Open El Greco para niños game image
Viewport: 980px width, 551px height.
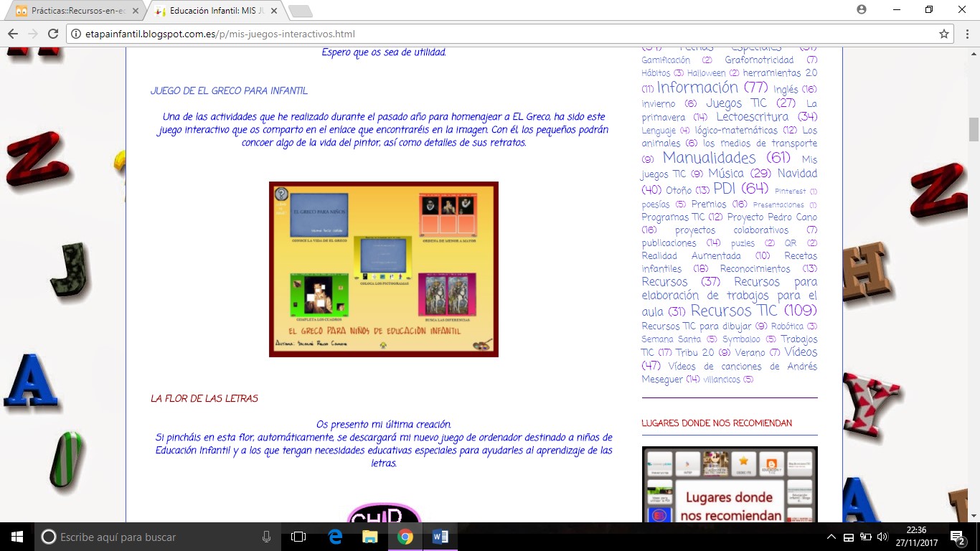[383, 269]
